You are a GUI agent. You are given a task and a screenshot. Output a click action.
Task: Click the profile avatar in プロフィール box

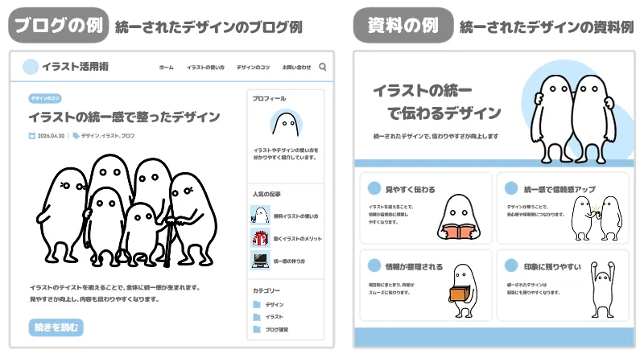(287, 123)
